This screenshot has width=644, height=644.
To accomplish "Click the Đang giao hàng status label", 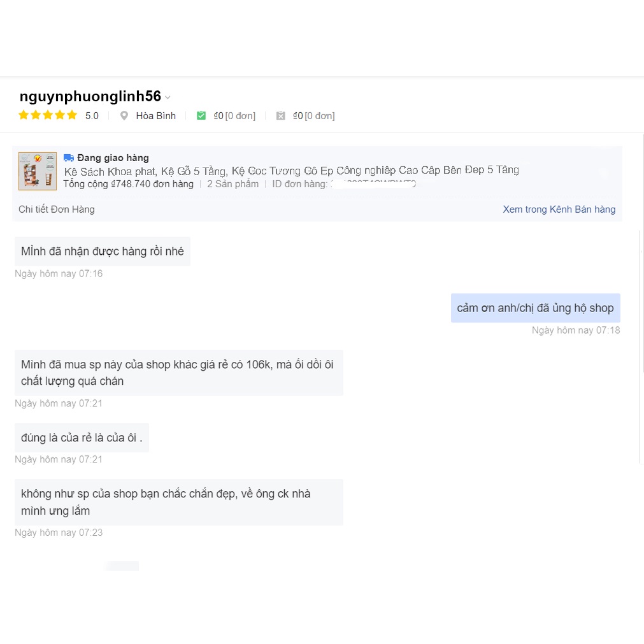I will pyautogui.click(x=113, y=158).
